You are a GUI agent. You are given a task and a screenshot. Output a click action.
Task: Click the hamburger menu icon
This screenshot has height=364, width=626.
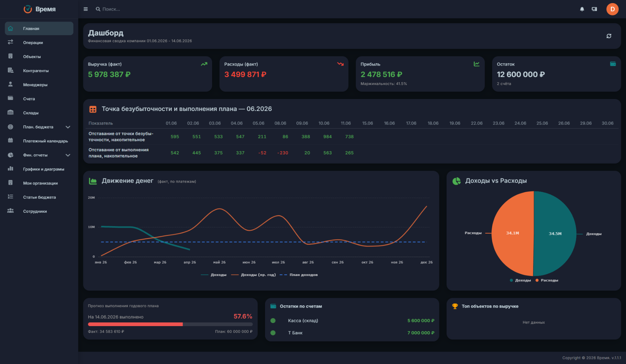click(86, 9)
